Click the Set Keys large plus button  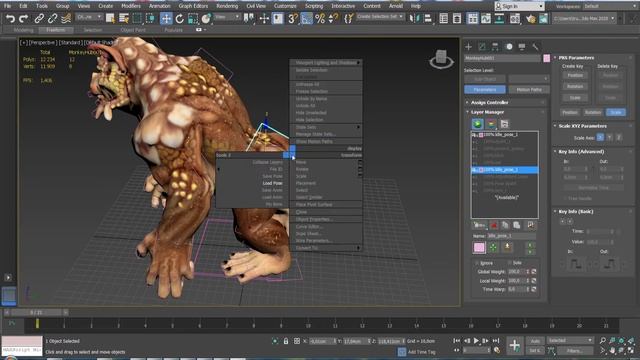tap(515, 345)
